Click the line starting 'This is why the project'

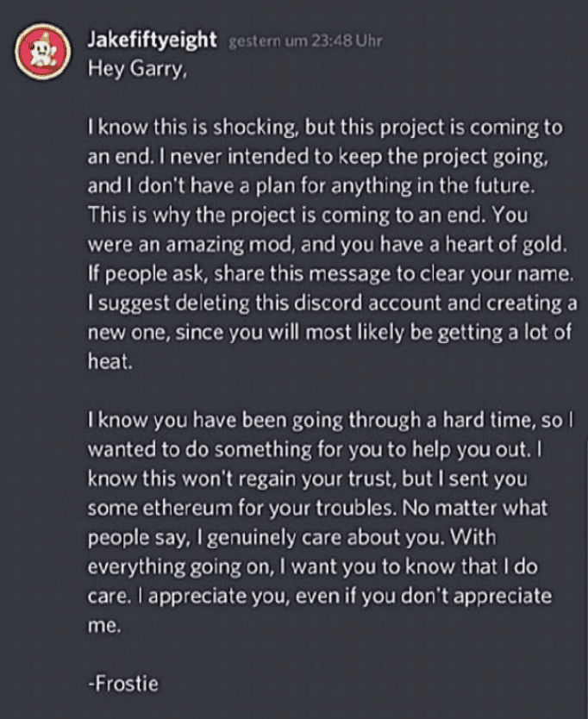[x=307, y=215]
